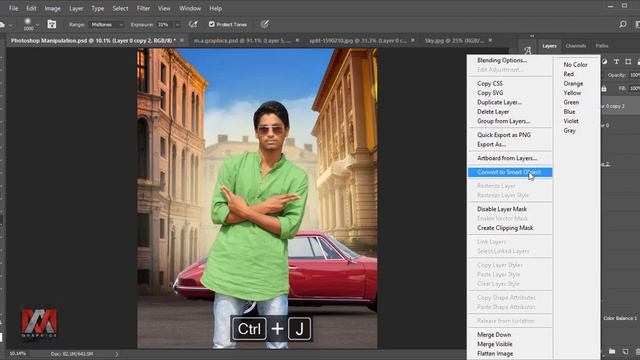The width and height of the screenshot is (640, 360).
Task: Click the lock all icon next to Fill
Action: click(604, 88)
